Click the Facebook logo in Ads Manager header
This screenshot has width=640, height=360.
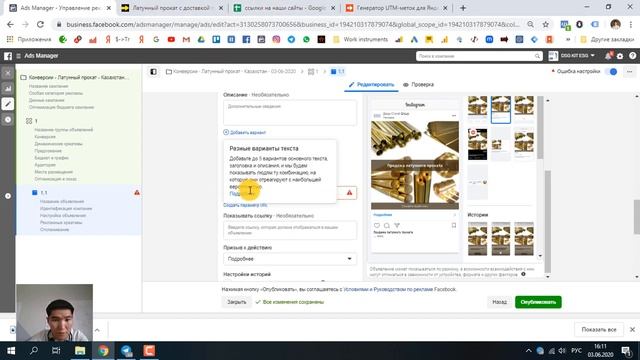tap(8, 56)
